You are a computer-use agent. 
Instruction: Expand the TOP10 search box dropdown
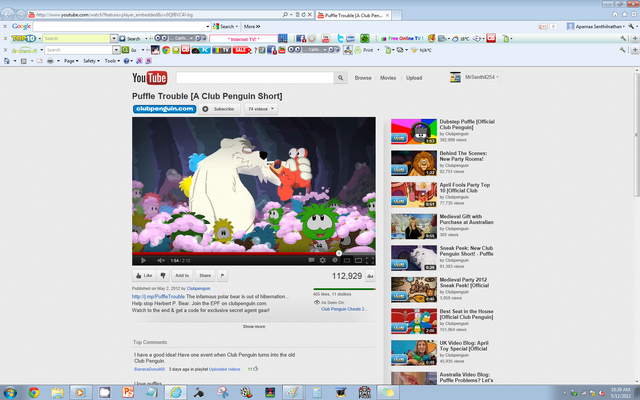coord(114,38)
